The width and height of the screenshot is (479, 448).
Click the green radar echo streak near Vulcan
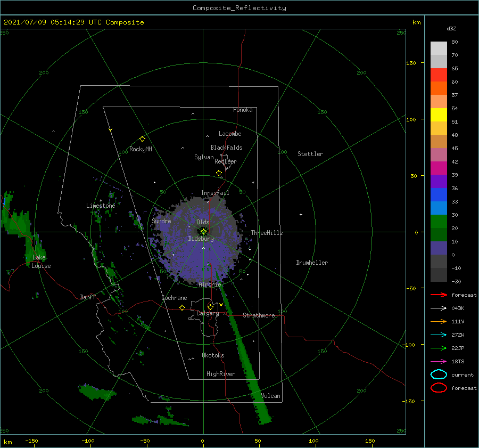pyautogui.click(x=243, y=348)
